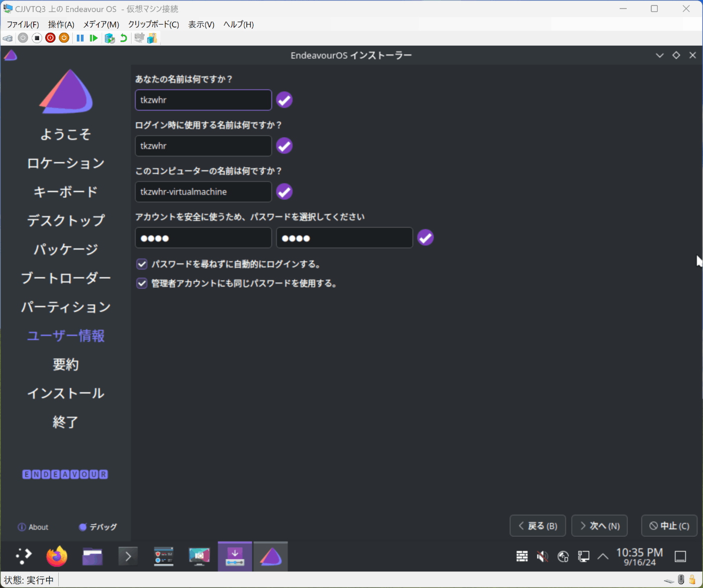Select the purple installer download taskbar icon
The height and width of the screenshot is (588, 703).
coord(235,556)
